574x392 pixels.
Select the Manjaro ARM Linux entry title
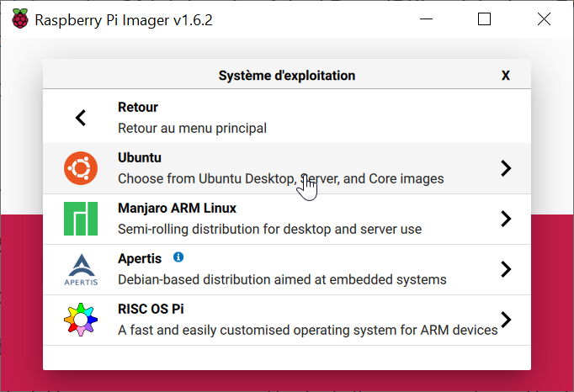pos(178,209)
